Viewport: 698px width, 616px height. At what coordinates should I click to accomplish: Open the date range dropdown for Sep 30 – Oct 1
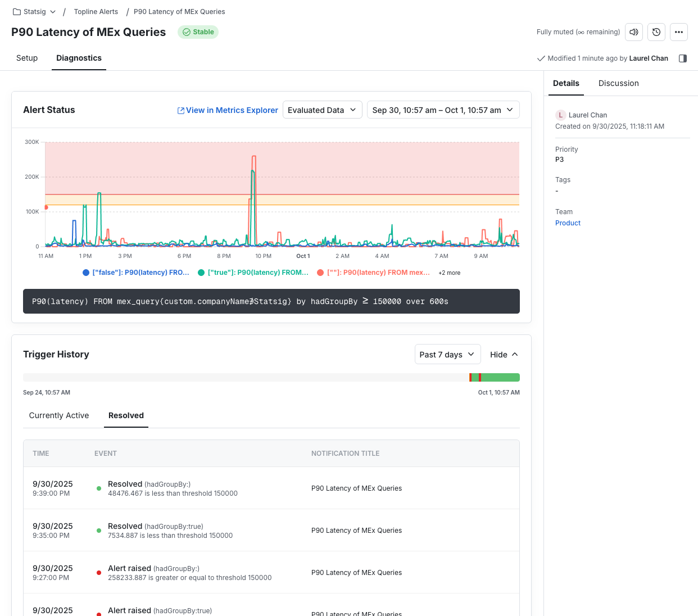pos(443,110)
